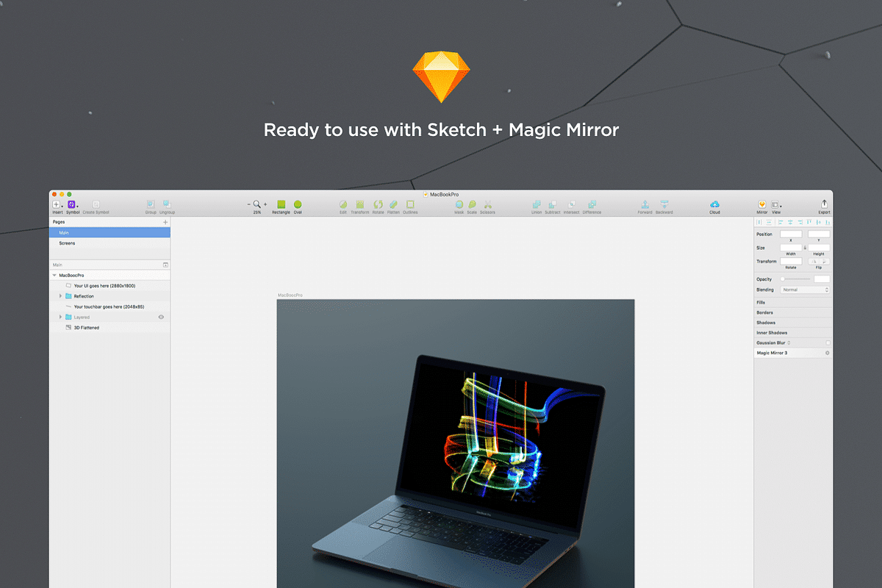Image resolution: width=882 pixels, height=588 pixels.
Task: Click the Scale toolbar icon
Action: (x=472, y=204)
